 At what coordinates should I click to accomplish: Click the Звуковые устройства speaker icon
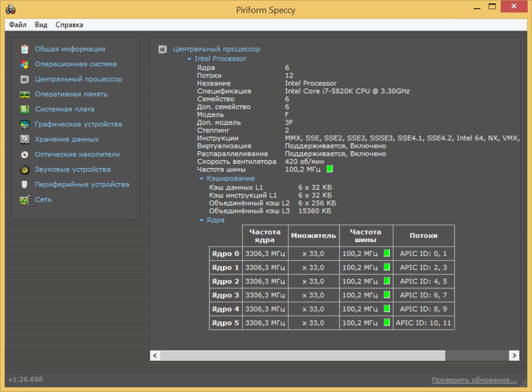[x=25, y=170]
